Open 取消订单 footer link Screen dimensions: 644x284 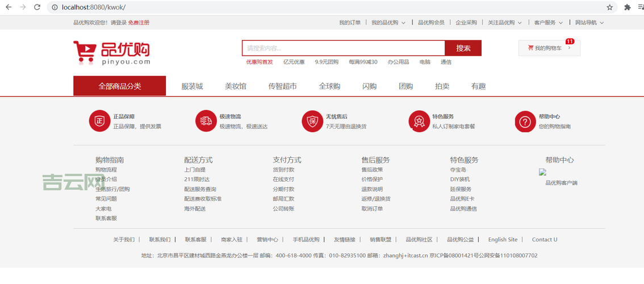click(x=373, y=208)
